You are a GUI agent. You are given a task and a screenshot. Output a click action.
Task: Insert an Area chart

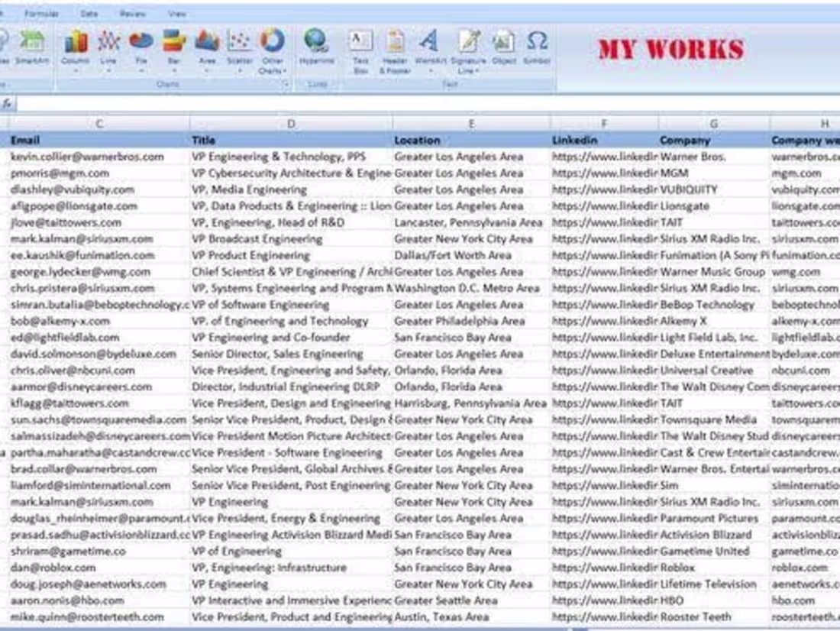[x=207, y=51]
